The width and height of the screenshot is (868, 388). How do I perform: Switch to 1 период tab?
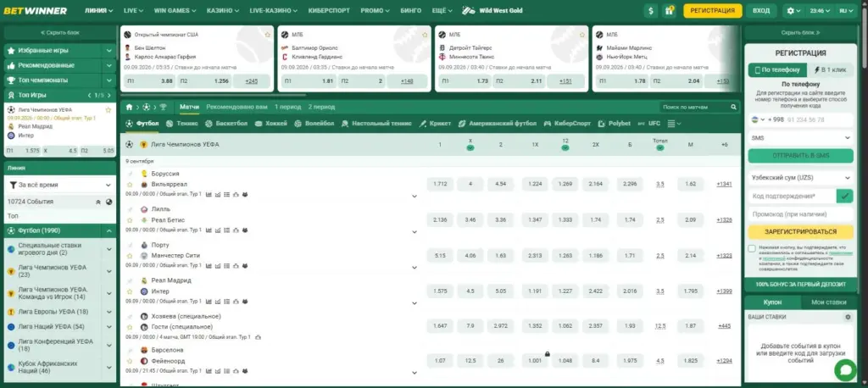pos(287,107)
